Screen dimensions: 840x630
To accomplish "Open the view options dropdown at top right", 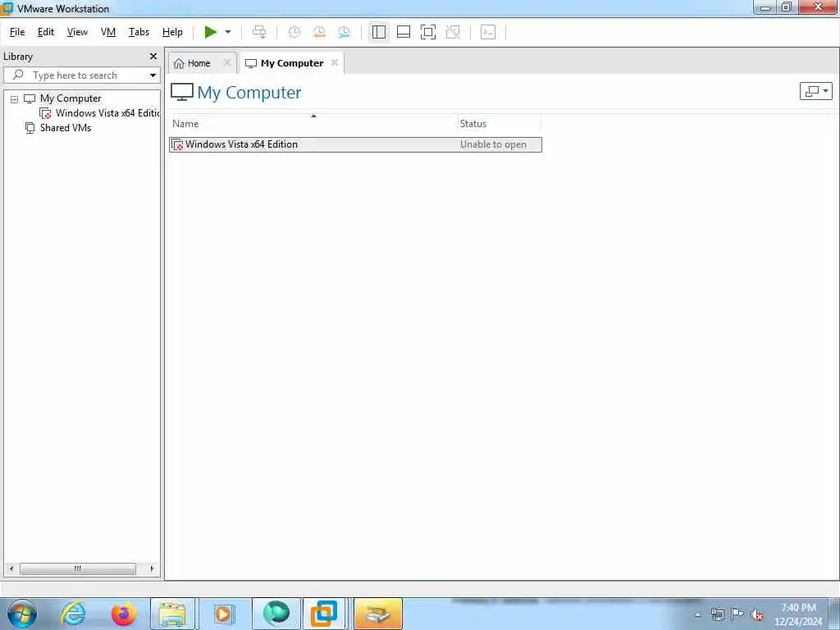I will (x=816, y=91).
